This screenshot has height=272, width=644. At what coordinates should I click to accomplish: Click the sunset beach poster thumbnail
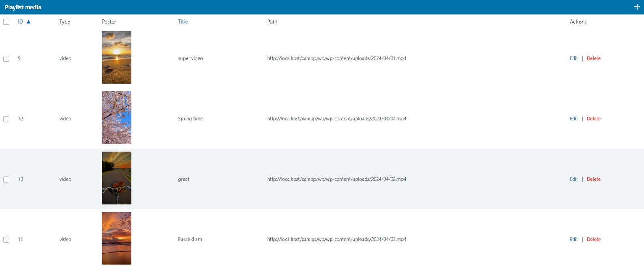(116, 57)
